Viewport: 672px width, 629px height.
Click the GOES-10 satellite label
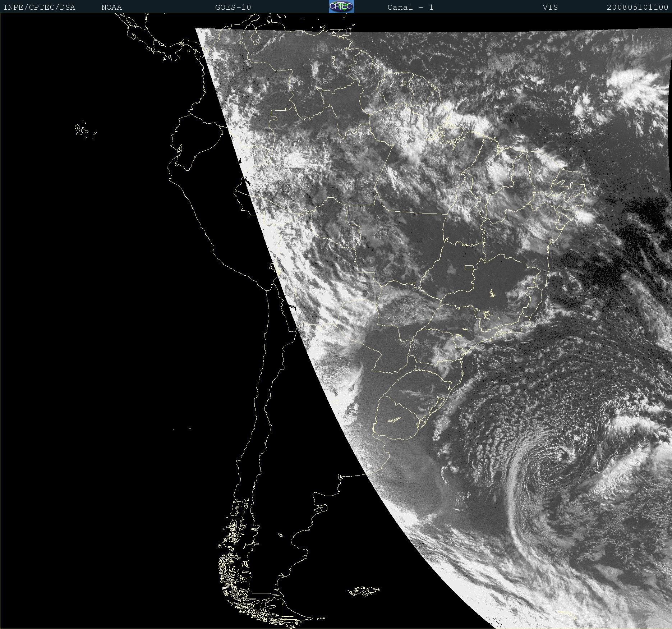click(233, 7)
